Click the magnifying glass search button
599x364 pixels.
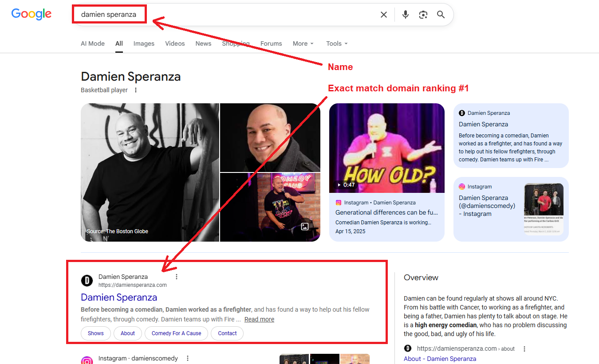point(441,15)
